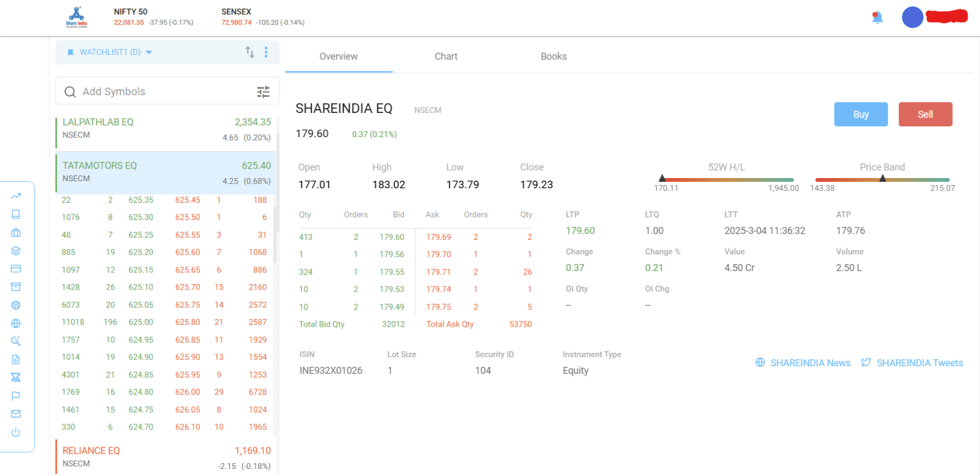Screen dimensions: 980x476
Task: Open the watchlist three-dot options menu
Action: coord(267,52)
